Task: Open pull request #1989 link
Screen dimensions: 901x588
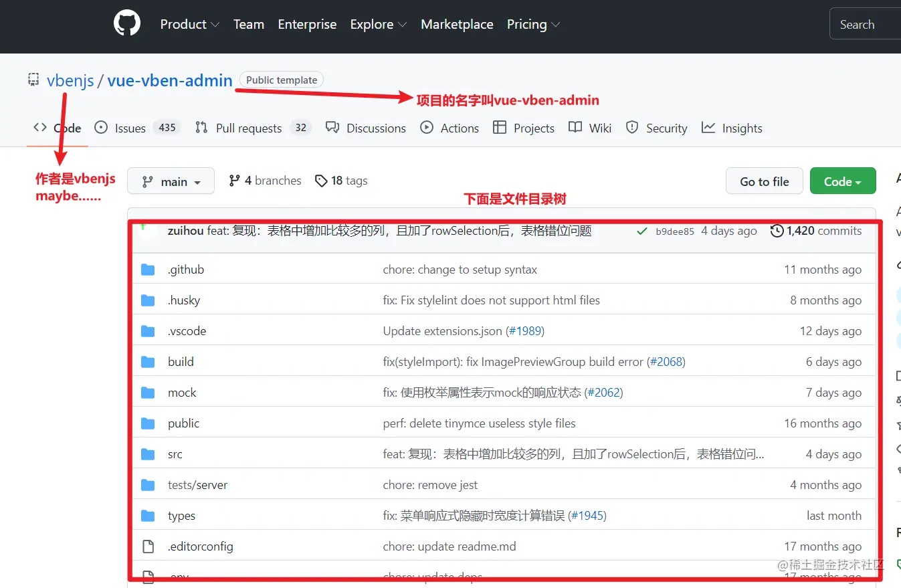Action: pyautogui.click(x=525, y=331)
